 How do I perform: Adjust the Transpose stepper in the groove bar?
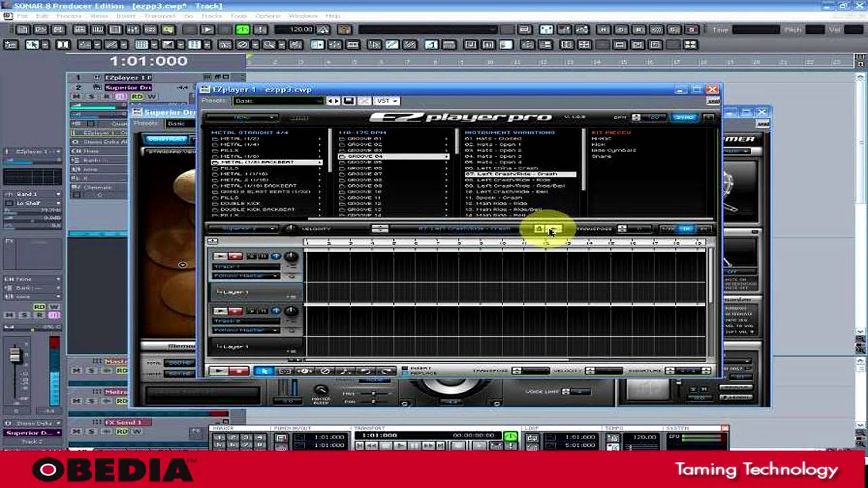pyautogui.click(x=622, y=229)
